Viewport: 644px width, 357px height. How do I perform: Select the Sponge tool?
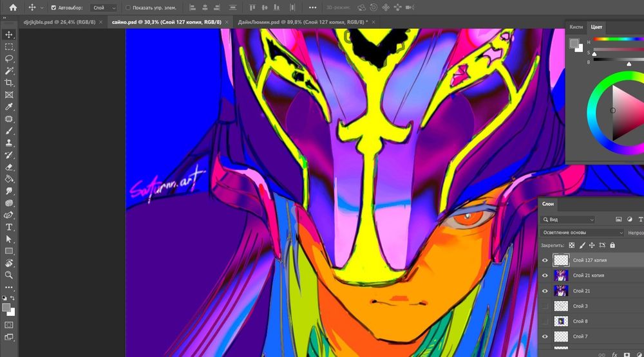(9, 203)
